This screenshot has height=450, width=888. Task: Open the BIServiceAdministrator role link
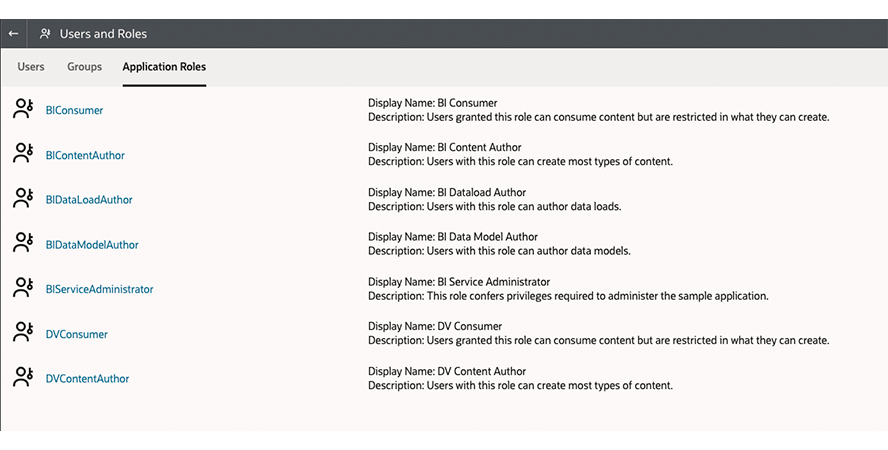tap(99, 289)
